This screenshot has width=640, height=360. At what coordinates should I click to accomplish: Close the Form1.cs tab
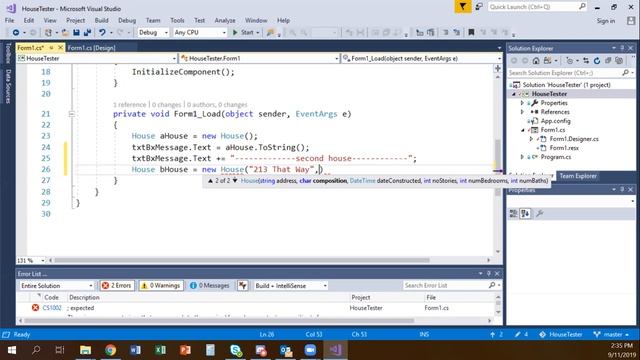tap(60, 48)
